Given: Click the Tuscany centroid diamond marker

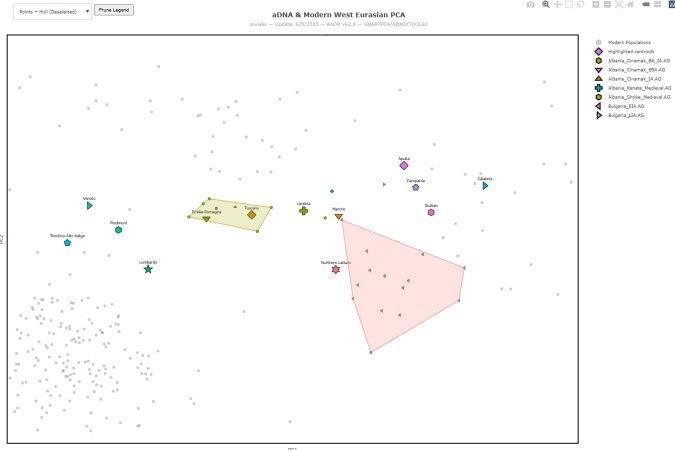Looking at the screenshot, I should point(252,214).
